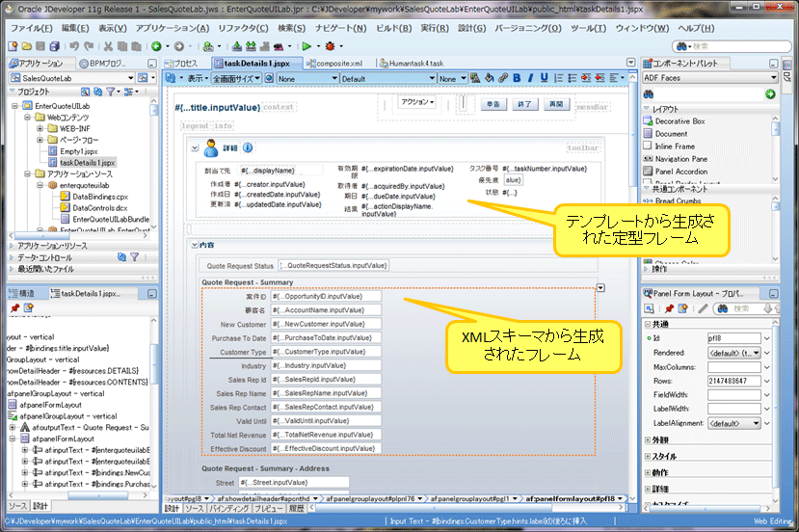Screen dimensions: 799x532
Task: Click the Make project build icon
Action: click(237, 46)
